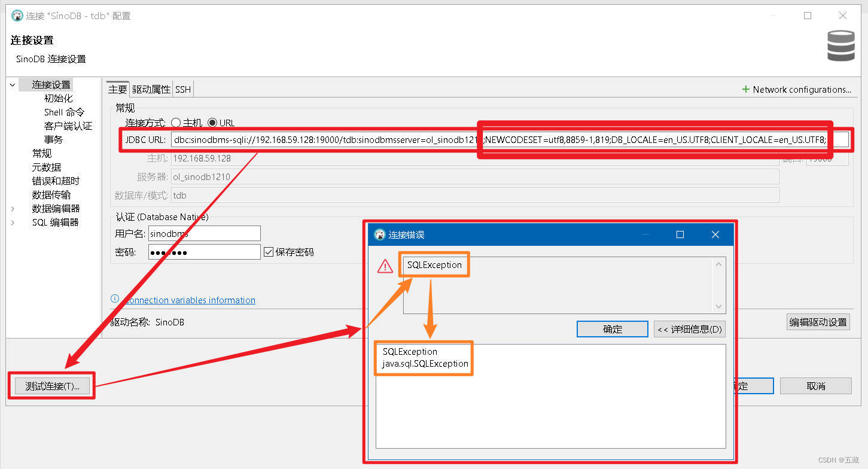Screen dimensions: 868x469
Task: Select 常规 in the left tree
Action: [42, 153]
